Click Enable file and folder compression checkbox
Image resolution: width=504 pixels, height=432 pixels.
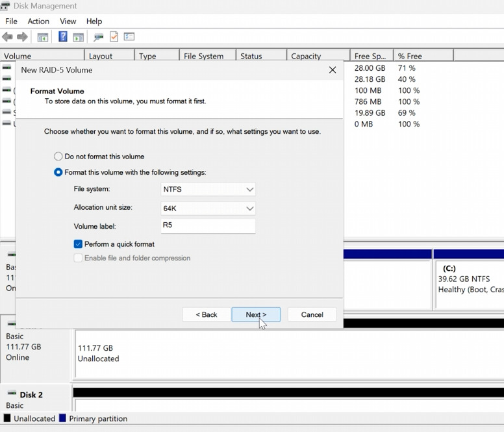(78, 258)
